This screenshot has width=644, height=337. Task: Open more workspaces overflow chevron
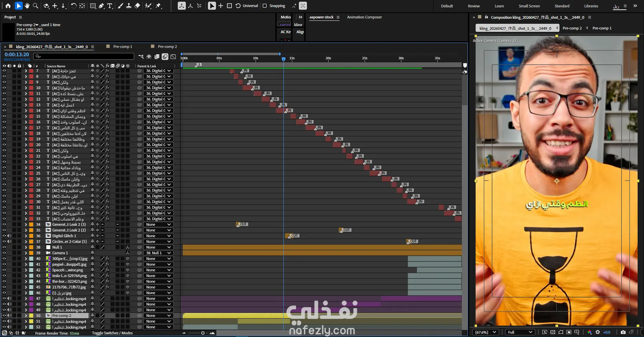pos(635,6)
